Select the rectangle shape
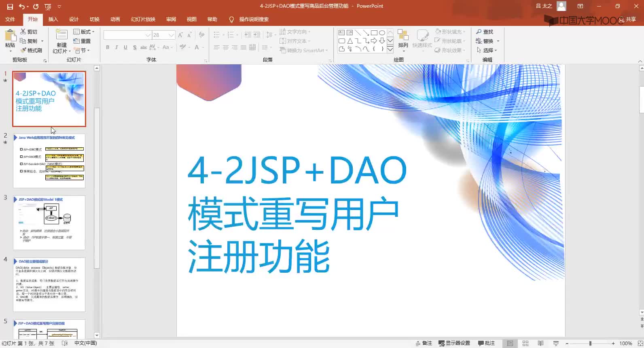The height and width of the screenshot is (348, 644). coord(374,33)
